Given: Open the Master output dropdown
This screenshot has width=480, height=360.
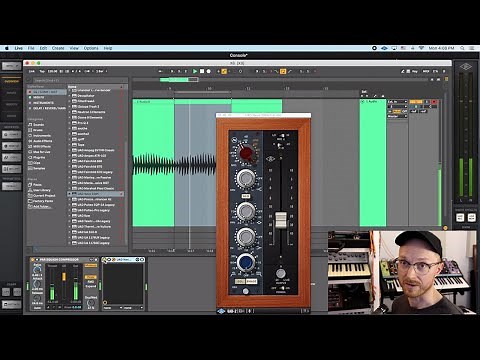Looking at the screenshot, I should pos(397,116).
